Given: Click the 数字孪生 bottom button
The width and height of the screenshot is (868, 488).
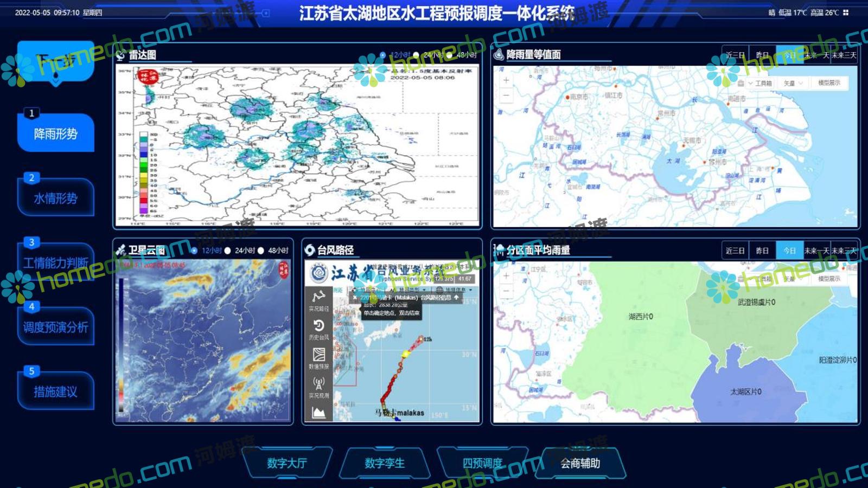Looking at the screenshot, I should click(385, 463).
